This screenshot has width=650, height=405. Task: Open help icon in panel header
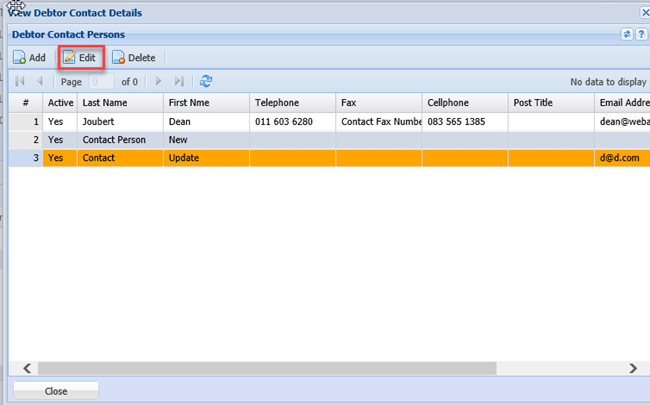[641, 34]
